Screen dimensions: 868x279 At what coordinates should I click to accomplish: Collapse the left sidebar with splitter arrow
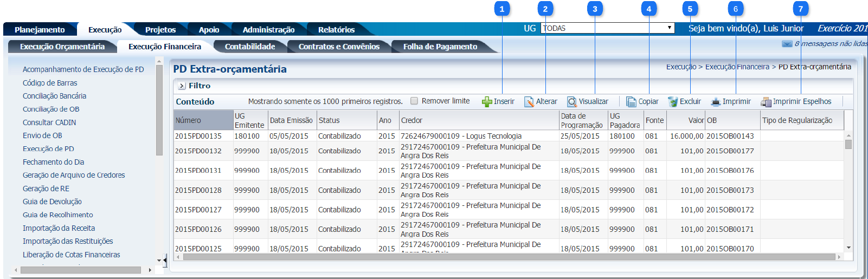164,261
